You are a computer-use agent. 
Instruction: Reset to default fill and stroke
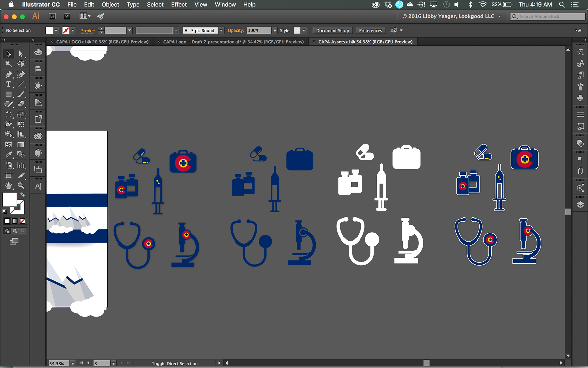click(5, 212)
